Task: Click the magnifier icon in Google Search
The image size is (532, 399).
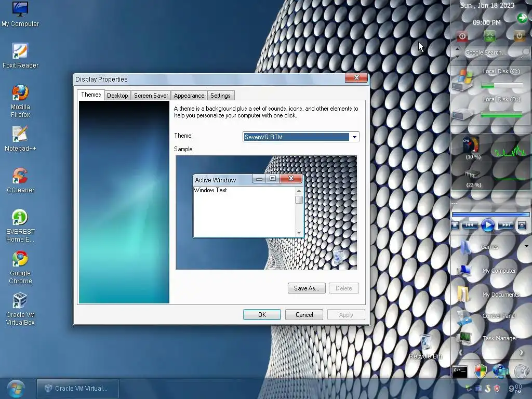Action: (525, 52)
